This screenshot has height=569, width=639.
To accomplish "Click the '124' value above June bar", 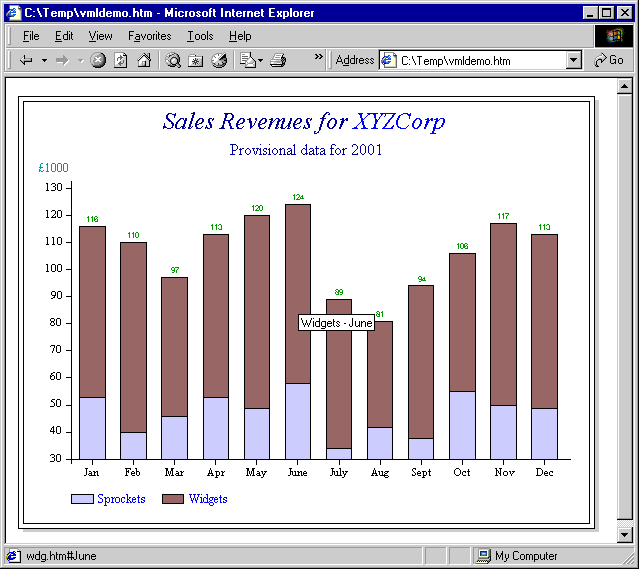I will click(x=298, y=197).
